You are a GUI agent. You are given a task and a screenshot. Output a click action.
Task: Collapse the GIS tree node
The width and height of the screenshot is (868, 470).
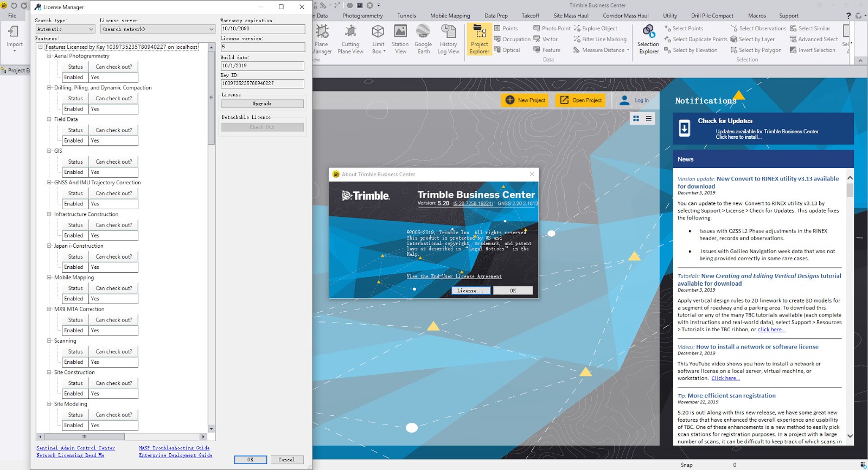(x=49, y=151)
